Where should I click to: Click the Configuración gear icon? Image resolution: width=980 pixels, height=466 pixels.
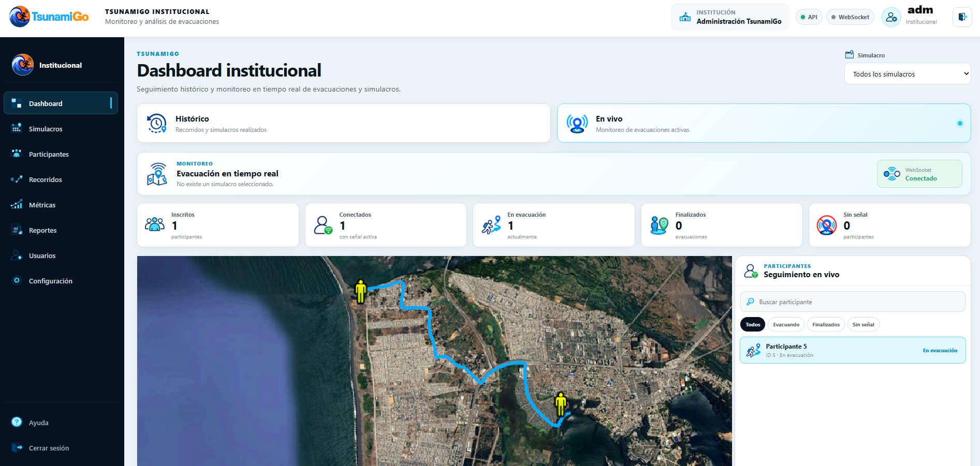coord(17,281)
